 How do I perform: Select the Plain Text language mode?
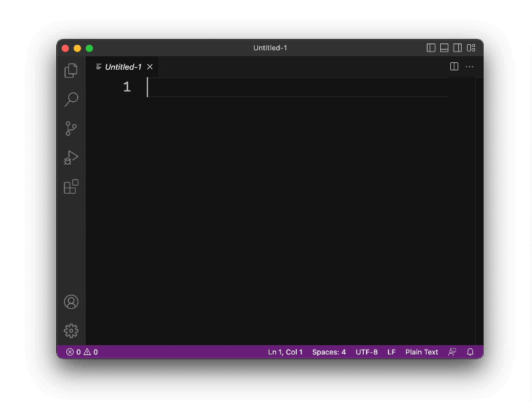421,352
